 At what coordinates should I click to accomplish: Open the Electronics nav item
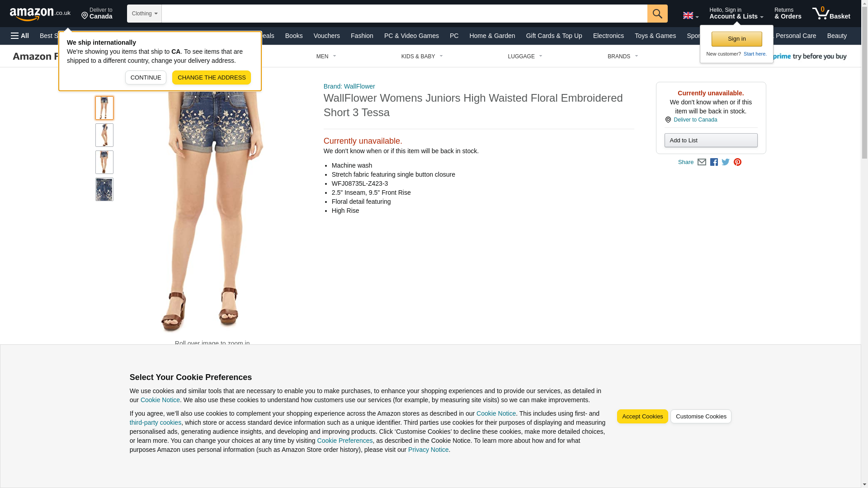[608, 36]
